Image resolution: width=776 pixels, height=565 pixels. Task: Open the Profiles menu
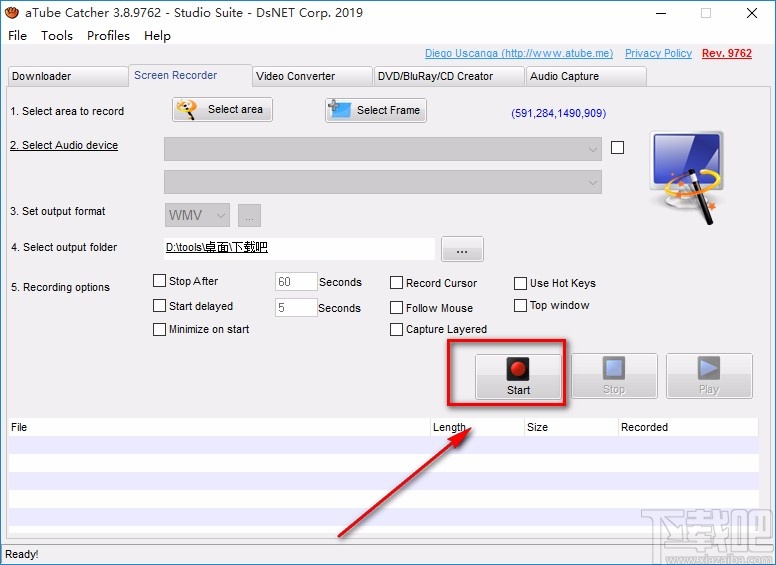pos(108,36)
